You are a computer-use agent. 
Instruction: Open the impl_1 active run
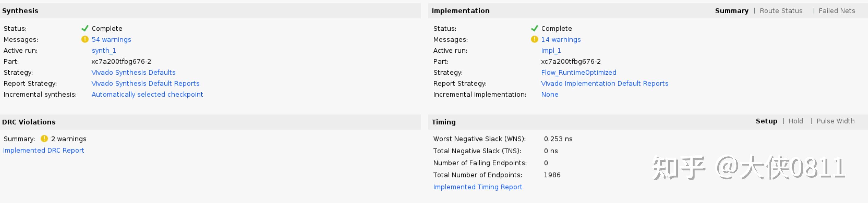(x=551, y=51)
